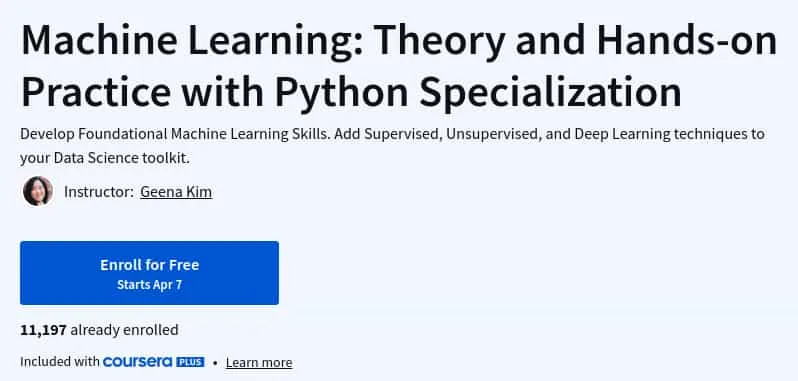
Task: Click the blue PLUS badge
Action: [190, 362]
